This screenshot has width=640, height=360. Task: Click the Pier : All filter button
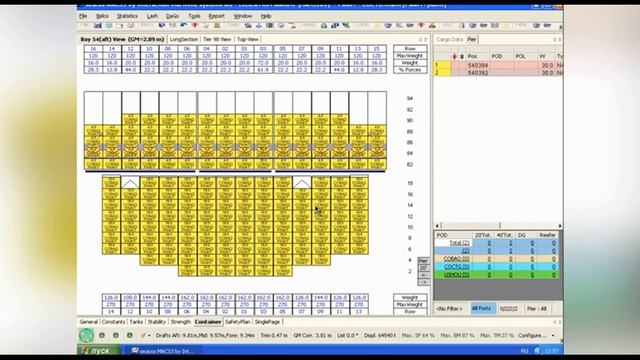(536, 309)
